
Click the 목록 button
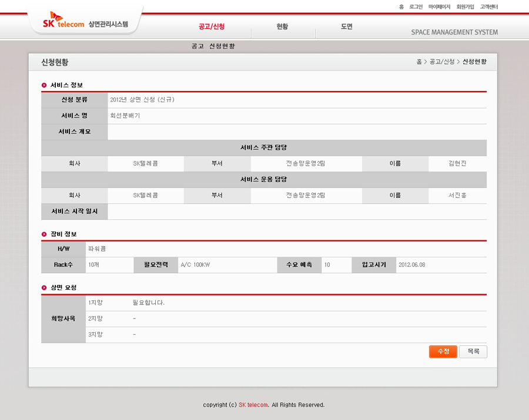[x=473, y=352]
